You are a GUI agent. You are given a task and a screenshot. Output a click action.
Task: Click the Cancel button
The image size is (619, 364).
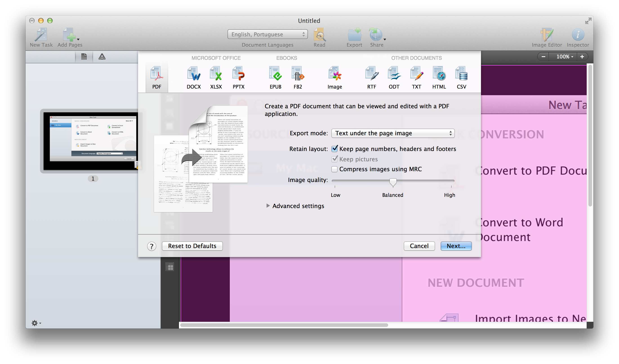[x=419, y=246]
